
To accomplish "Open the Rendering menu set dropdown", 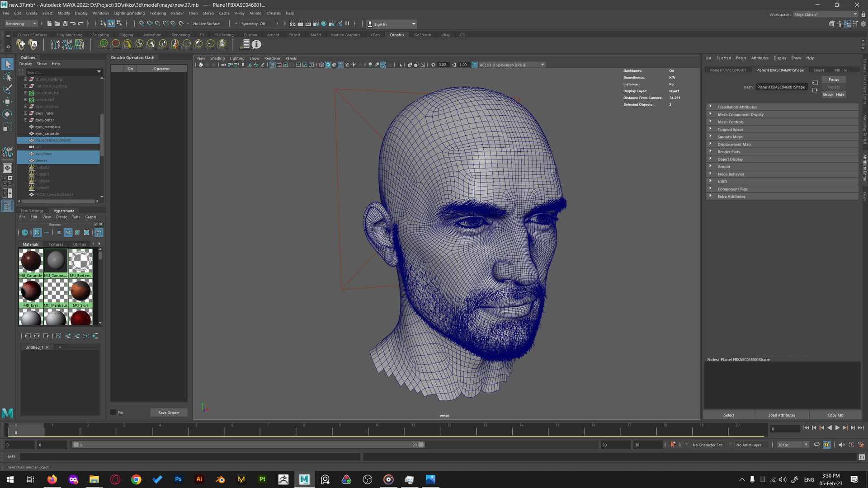I will (x=20, y=23).
